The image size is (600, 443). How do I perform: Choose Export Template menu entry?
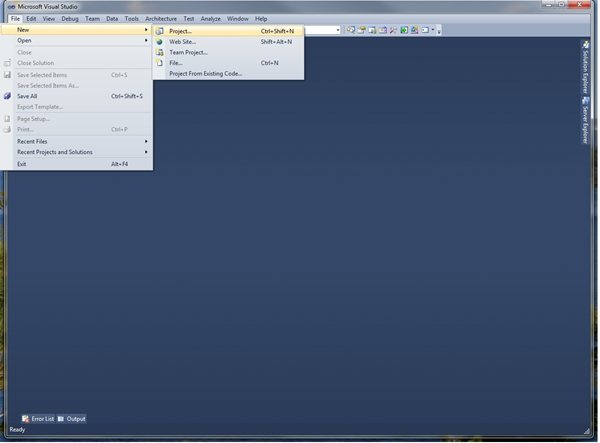point(77,107)
